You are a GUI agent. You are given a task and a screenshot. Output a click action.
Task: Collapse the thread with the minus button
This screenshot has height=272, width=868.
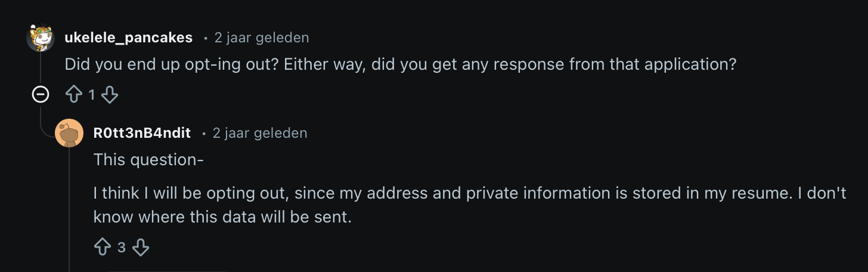pos(41,94)
